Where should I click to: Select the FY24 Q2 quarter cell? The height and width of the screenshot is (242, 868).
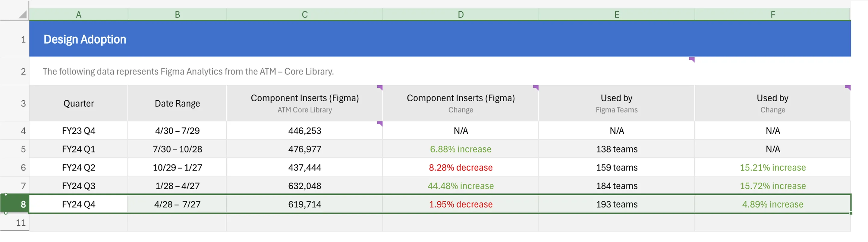(x=78, y=168)
